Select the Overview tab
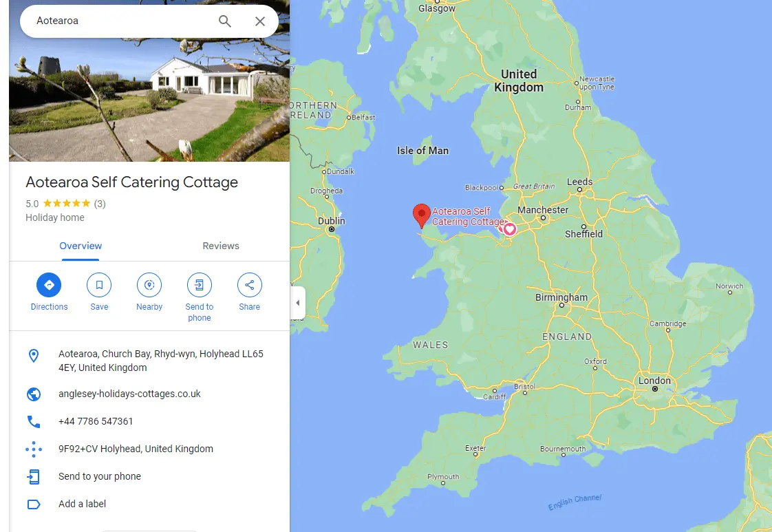 (81, 246)
